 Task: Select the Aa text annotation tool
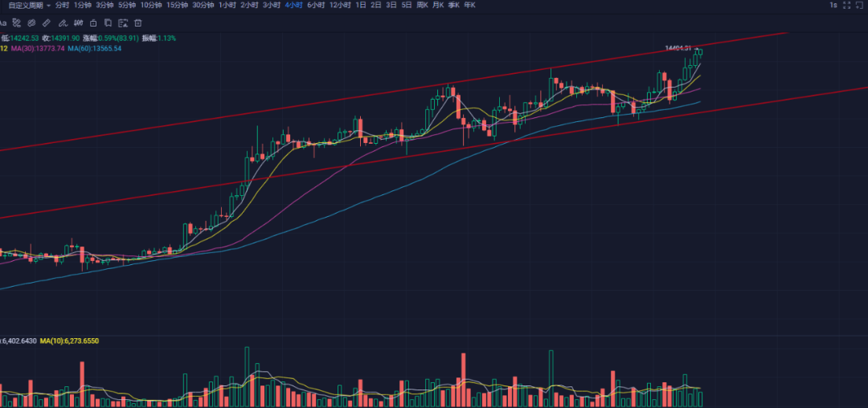click(3, 23)
